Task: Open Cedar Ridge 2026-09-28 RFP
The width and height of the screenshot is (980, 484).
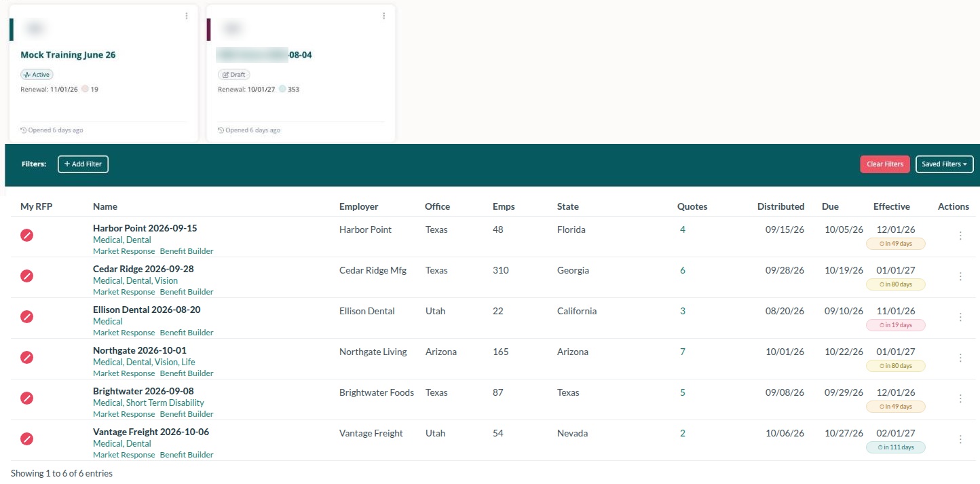Action: click(143, 269)
